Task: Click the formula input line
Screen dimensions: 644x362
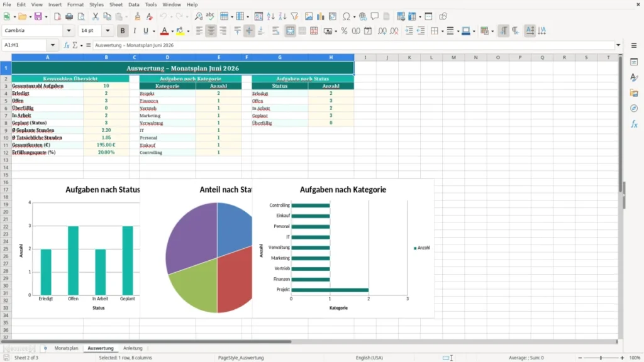Action: coord(353,45)
